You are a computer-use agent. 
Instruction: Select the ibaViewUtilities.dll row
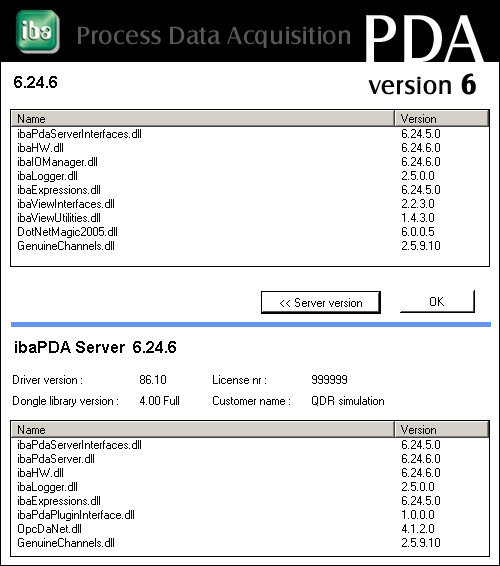click(250, 218)
